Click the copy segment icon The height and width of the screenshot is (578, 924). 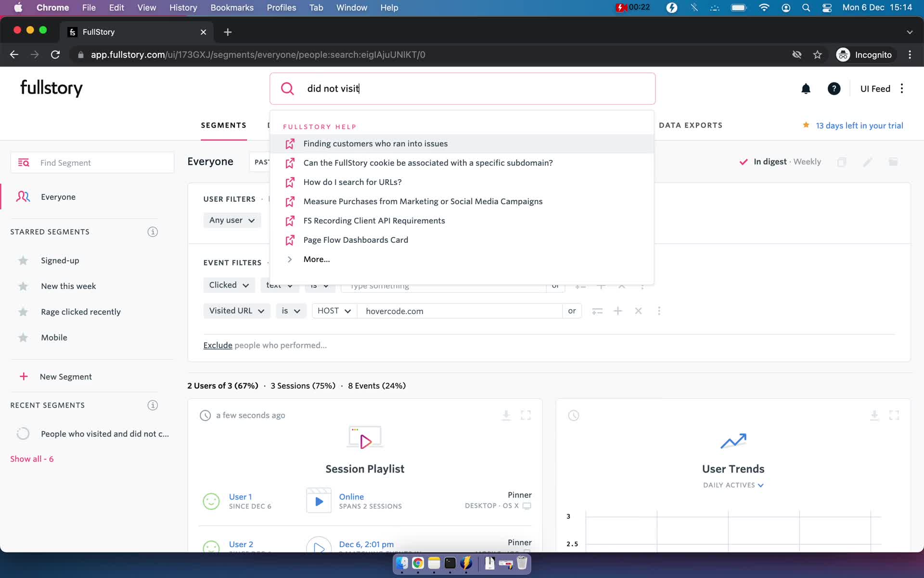(x=842, y=162)
